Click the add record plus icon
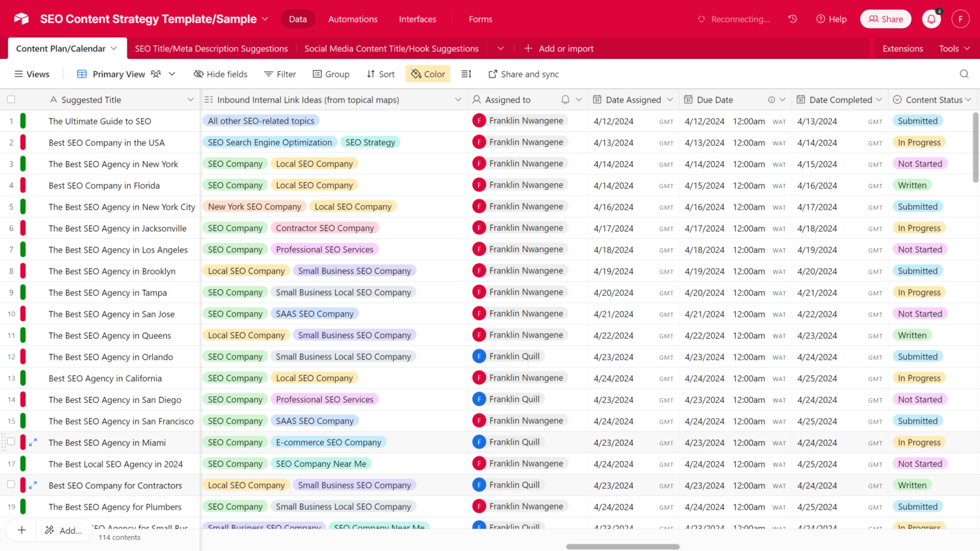 22,530
